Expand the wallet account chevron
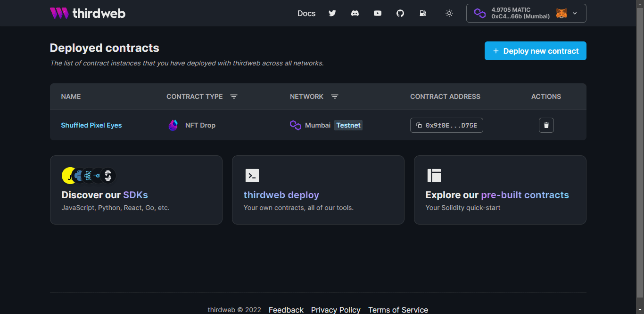644x314 pixels. (x=575, y=13)
